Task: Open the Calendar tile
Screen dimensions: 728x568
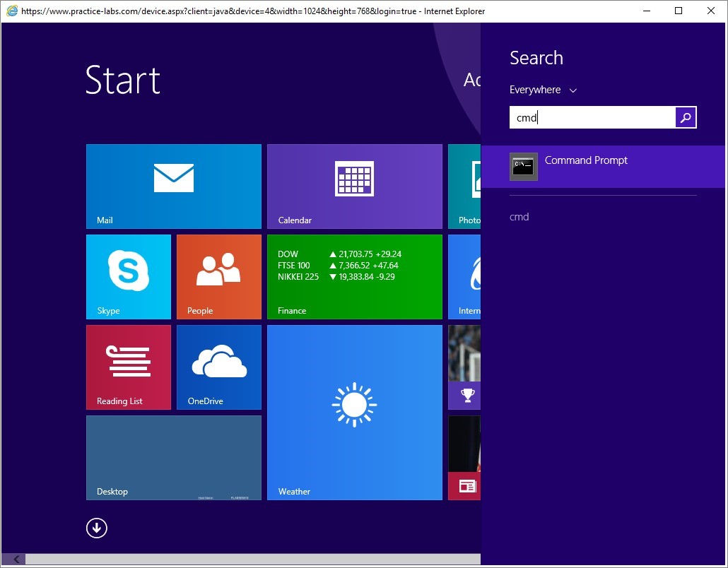Action: click(x=354, y=187)
